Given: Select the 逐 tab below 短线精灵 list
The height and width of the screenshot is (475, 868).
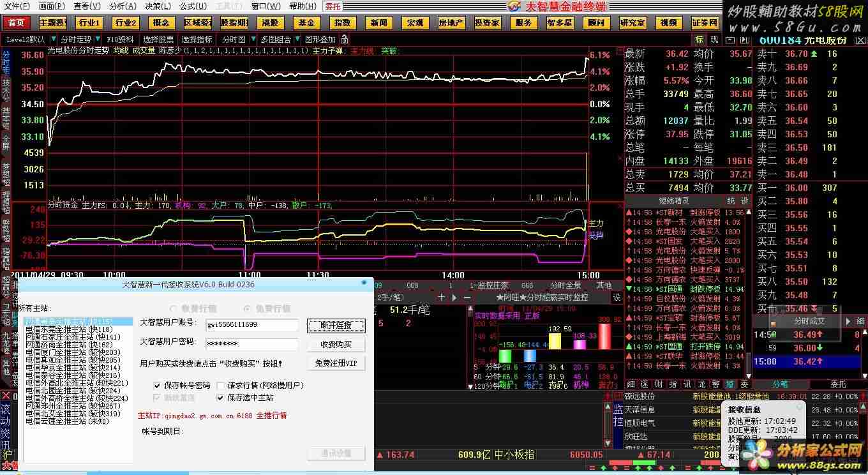Looking at the screenshot, I should pyautogui.click(x=645, y=384).
